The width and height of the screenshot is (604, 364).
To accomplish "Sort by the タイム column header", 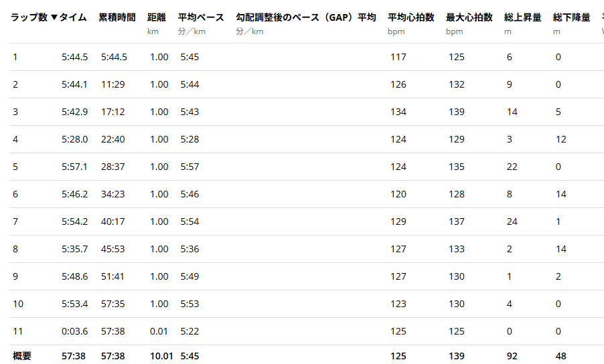I will click(x=73, y=17).
